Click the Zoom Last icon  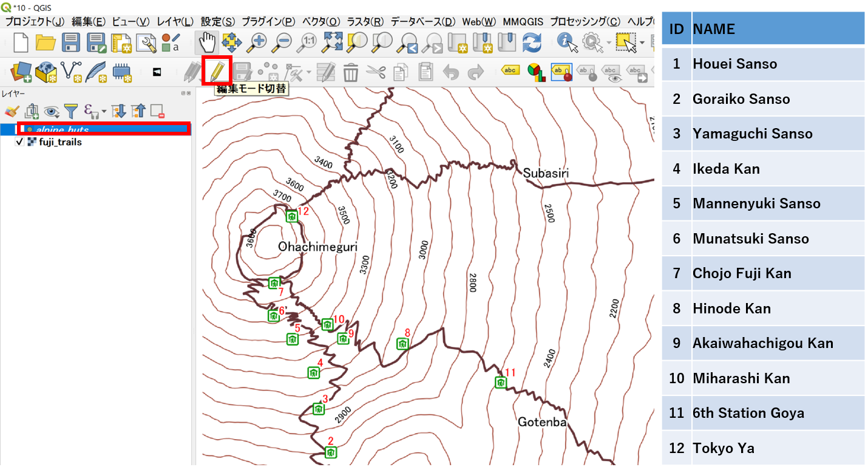coord(408,43)
